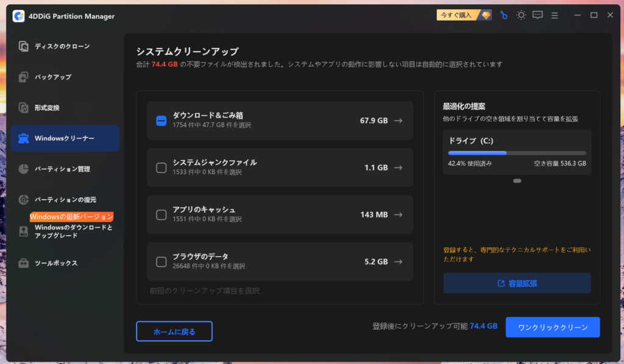Enable the App Cache (アプリのキャッシュ) checkbox
The width and height of the screenshot is (624, 364).
(x=161, y=215)
